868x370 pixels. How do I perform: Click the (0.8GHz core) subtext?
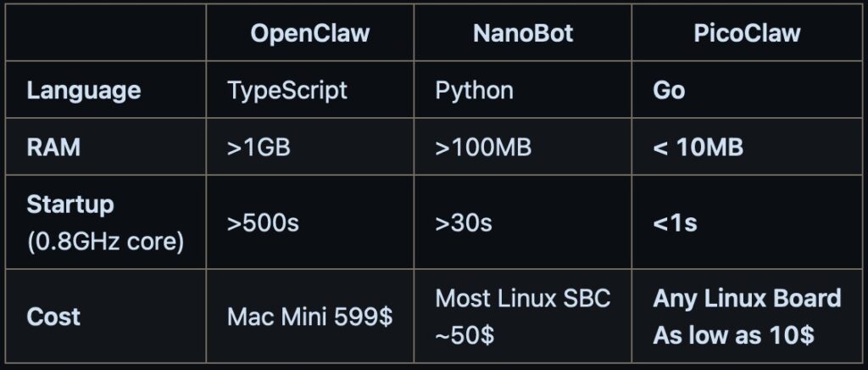pyautogui.click(x=105, y=241)
